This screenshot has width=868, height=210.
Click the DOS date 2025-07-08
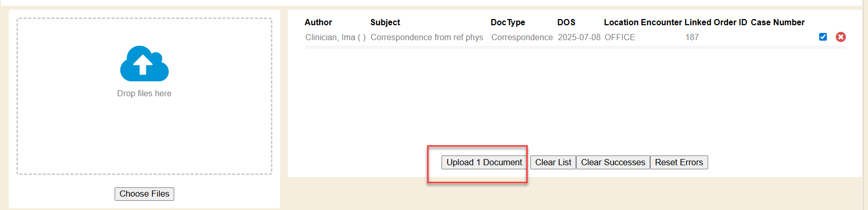point(579,38)
